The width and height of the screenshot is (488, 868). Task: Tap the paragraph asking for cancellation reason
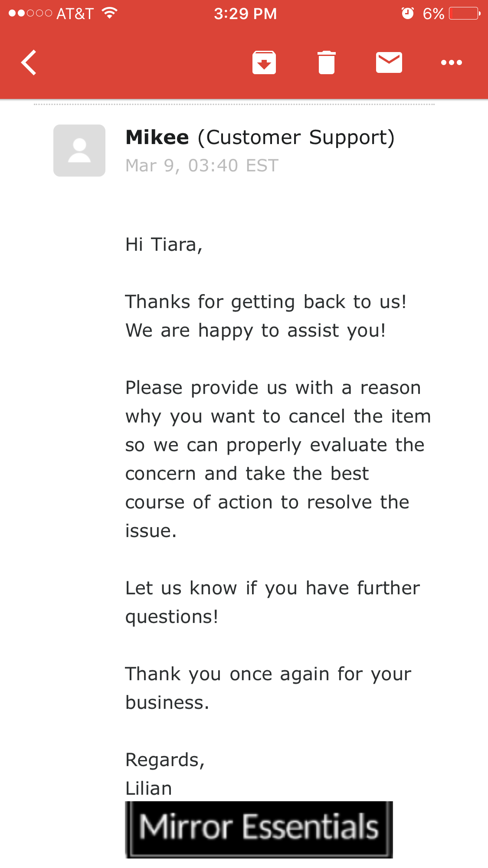point(278,459)
